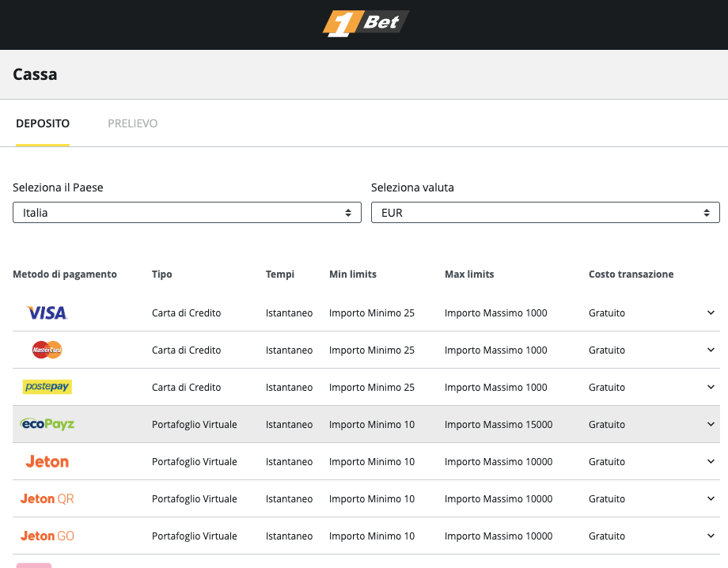Image resolution: width=728 pixels, height=568 pixels.
Task: Open the currency dropdown showing EUR
Action: pos(545,213)
